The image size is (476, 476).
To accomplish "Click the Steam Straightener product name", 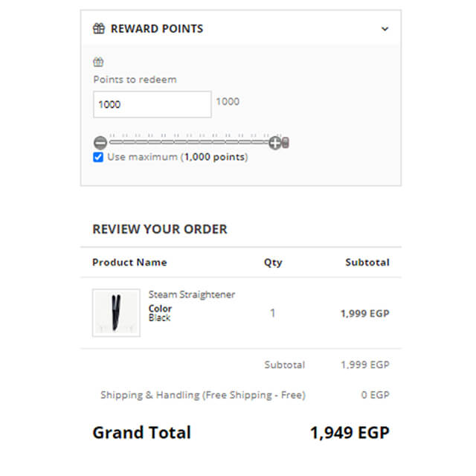I will click(x=192, y=295).
